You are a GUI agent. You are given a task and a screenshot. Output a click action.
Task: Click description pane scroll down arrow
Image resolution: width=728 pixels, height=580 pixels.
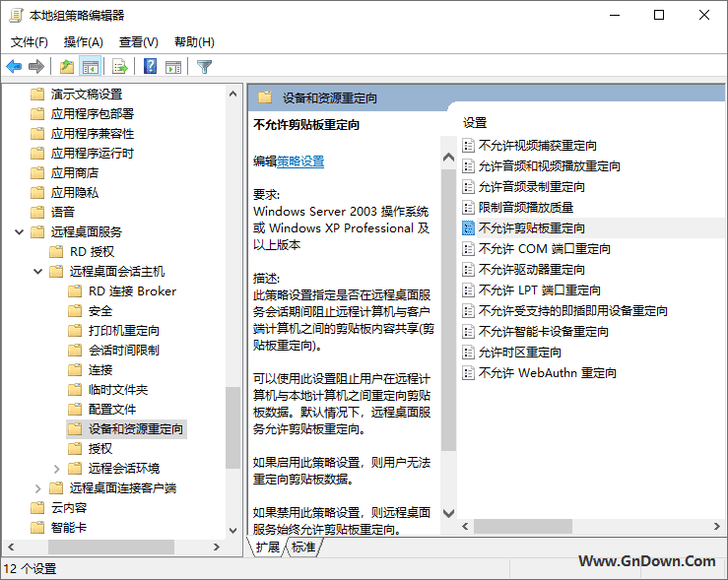[448, 513]
